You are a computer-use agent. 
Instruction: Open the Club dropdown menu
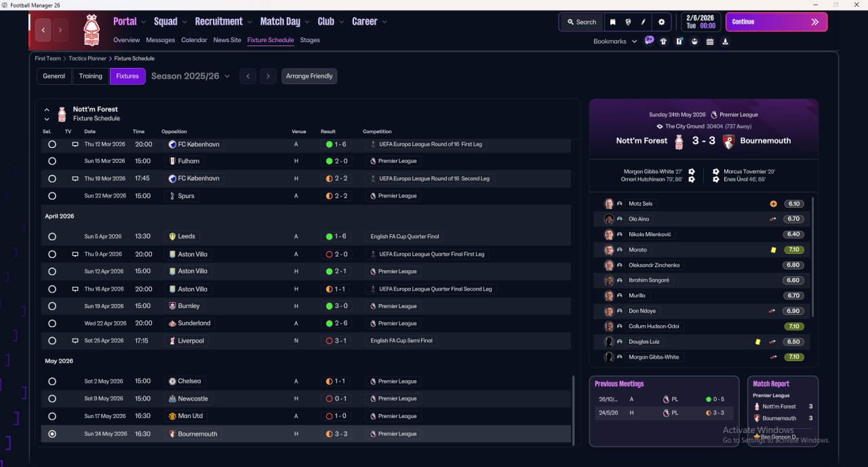tap(330, 22)
